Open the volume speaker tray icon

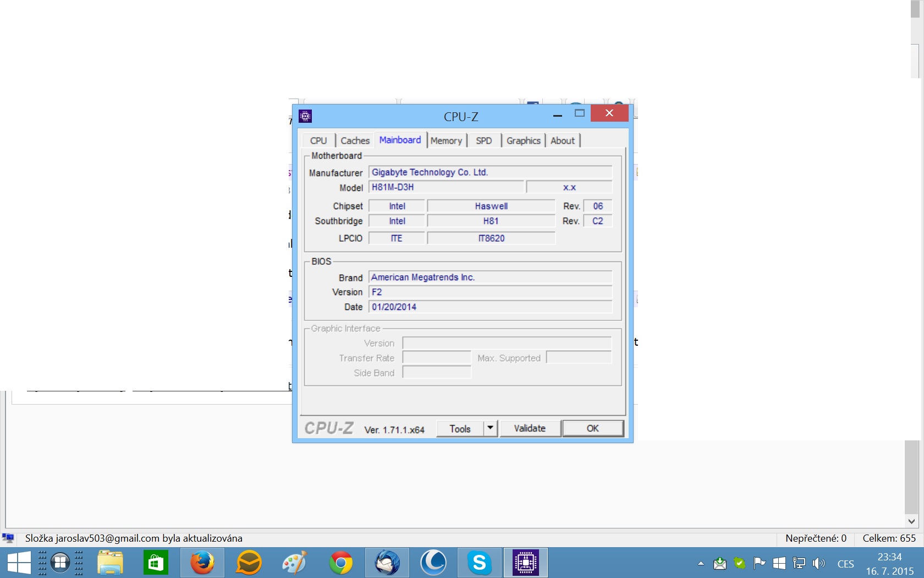[819, 563]
